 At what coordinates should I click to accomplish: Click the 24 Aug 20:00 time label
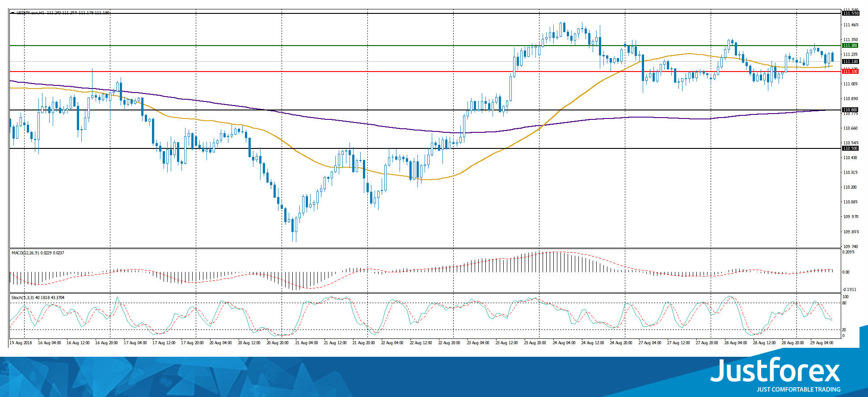[622, 343]
